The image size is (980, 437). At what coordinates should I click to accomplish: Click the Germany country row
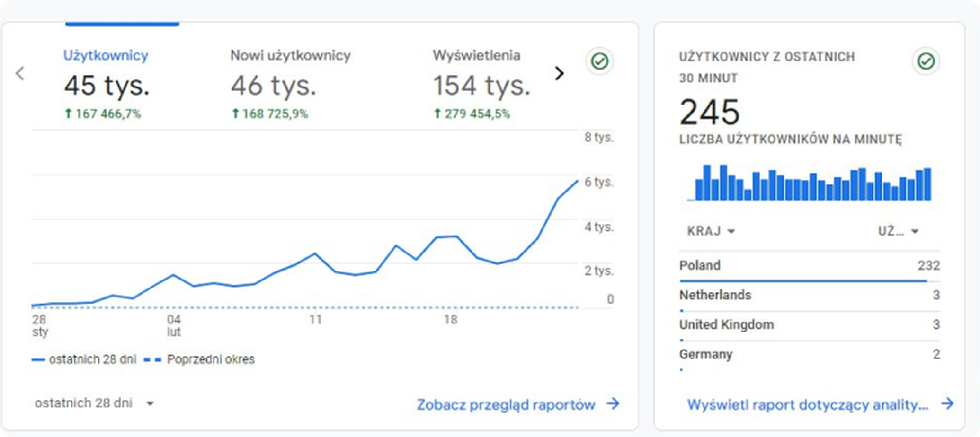[x=809, y=355]
